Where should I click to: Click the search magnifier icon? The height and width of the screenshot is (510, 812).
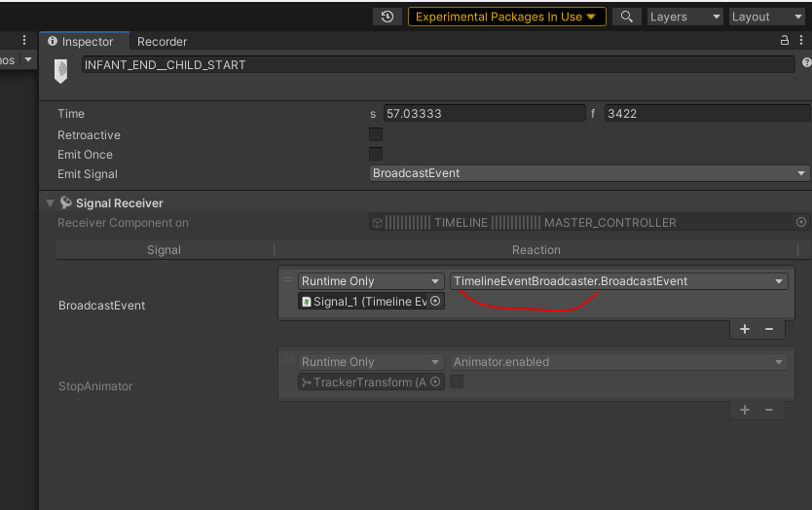(627, 17)
